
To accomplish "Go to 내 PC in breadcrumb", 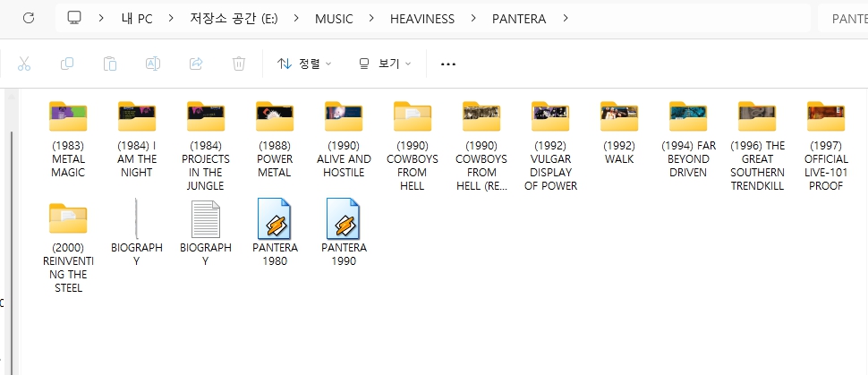I will (x=137, y=19).
